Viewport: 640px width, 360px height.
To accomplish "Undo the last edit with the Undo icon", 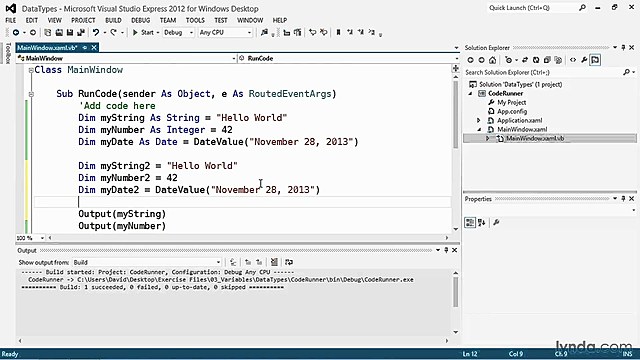I will [96, 32].
